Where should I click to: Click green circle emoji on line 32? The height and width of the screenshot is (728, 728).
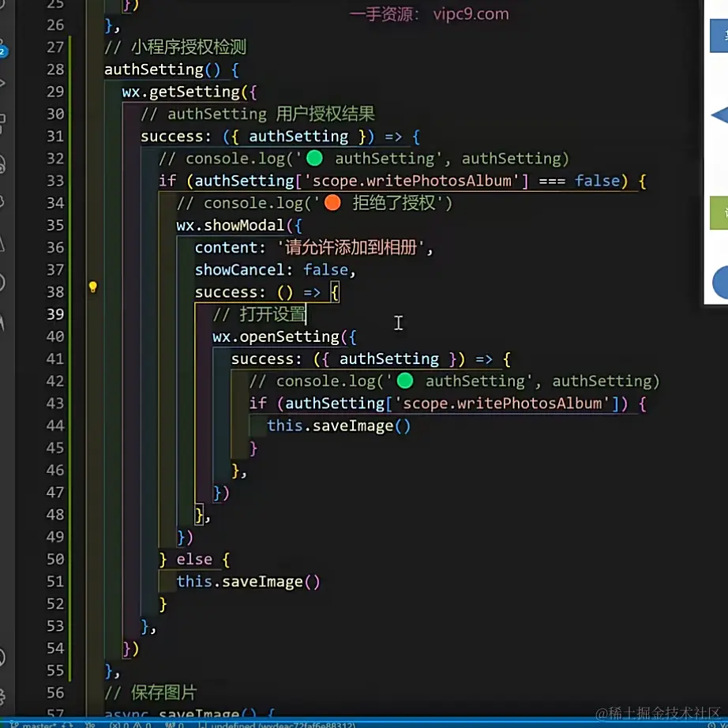tap(315, 159)
